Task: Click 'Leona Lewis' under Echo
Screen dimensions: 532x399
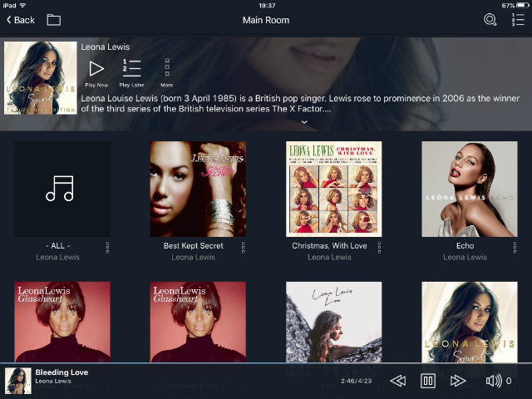Action: tap(465, 257)
